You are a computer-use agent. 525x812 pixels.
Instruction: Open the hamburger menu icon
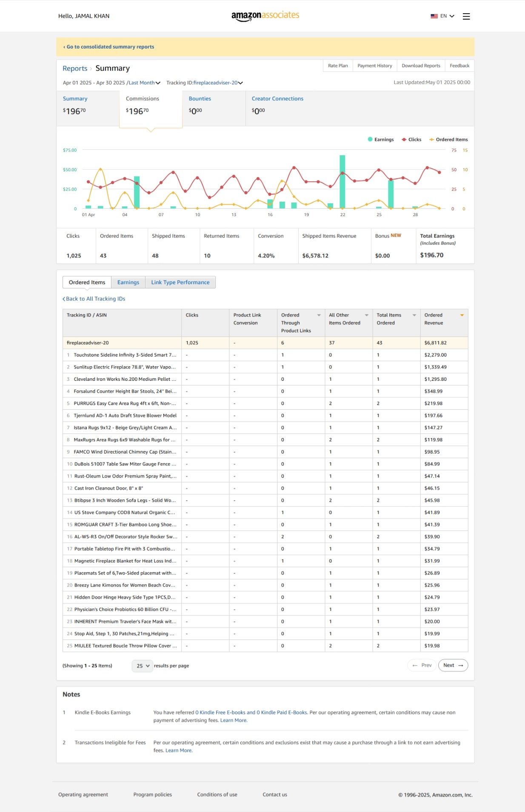[x=466, y=16]
